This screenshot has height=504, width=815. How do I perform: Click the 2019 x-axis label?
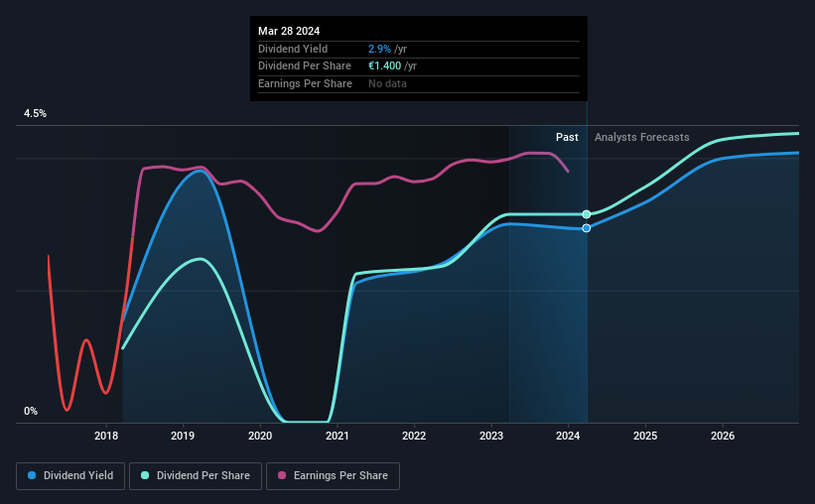(183, 436)
